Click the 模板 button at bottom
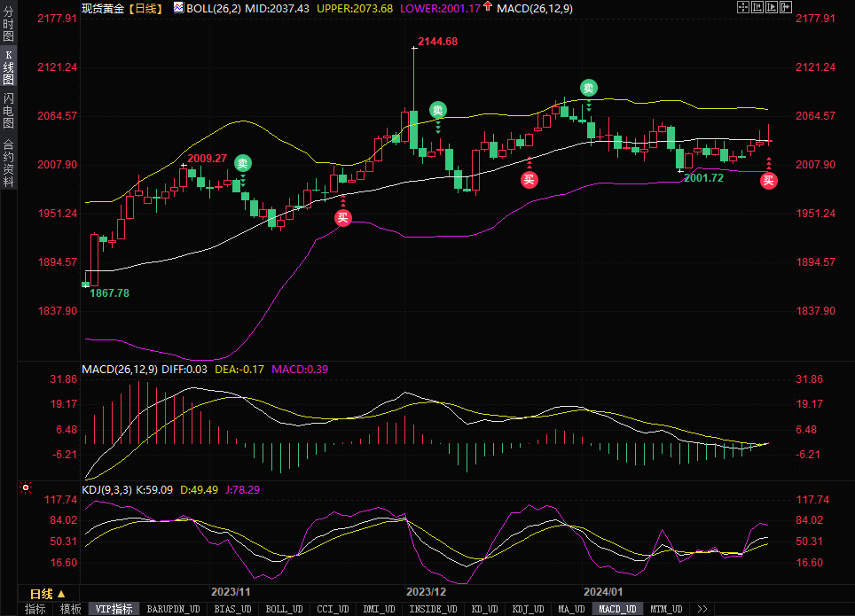Screen dimensions: 855x616 tap(70, 609)
